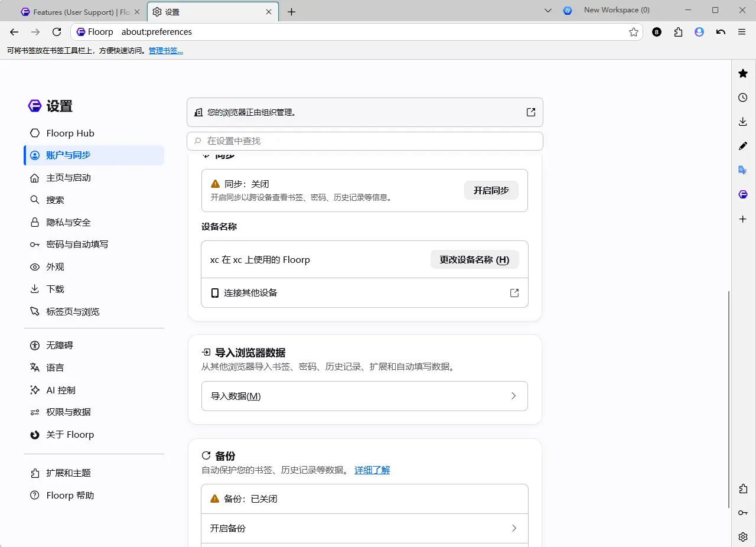The width and height of the screenshot is (756, 547).
Task: Open 外观 settings category
Action: tap(94, 267)
